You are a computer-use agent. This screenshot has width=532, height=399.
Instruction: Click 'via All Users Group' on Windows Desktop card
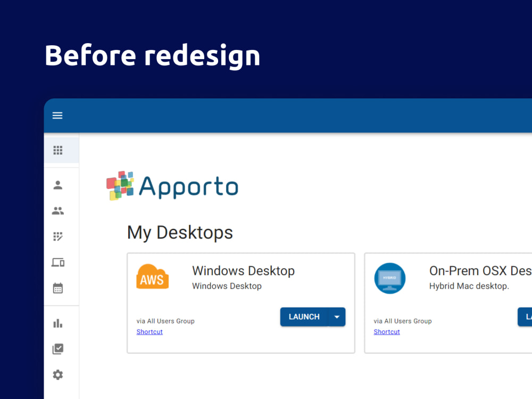(x=165, y=321)
